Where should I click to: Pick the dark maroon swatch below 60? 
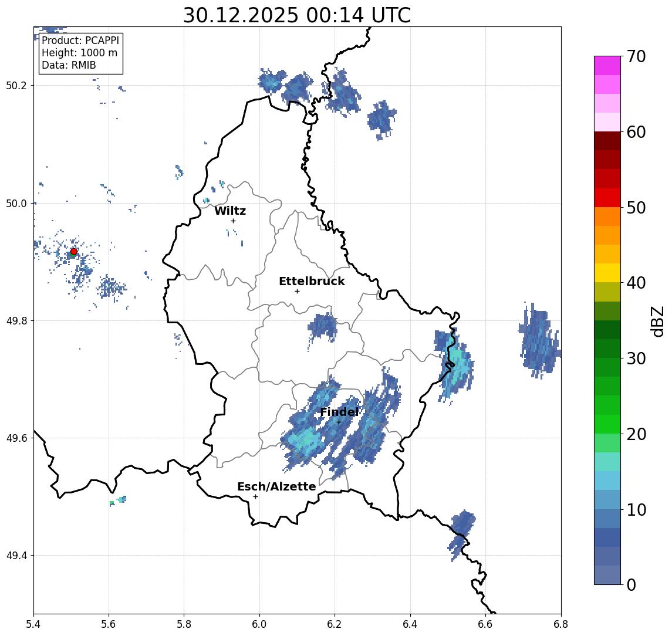[607, 141]
